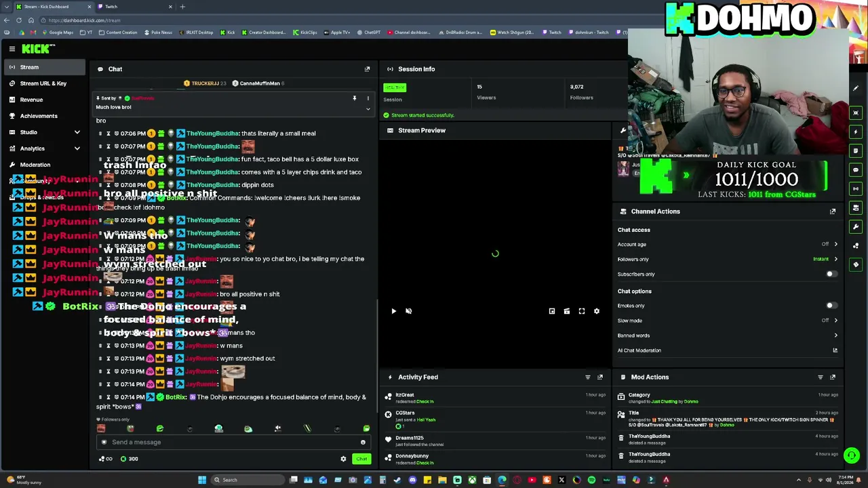Enable mini player in stream preview
Image resolution: width=868 pixels, height=488 pixels.
pos(552,311)
